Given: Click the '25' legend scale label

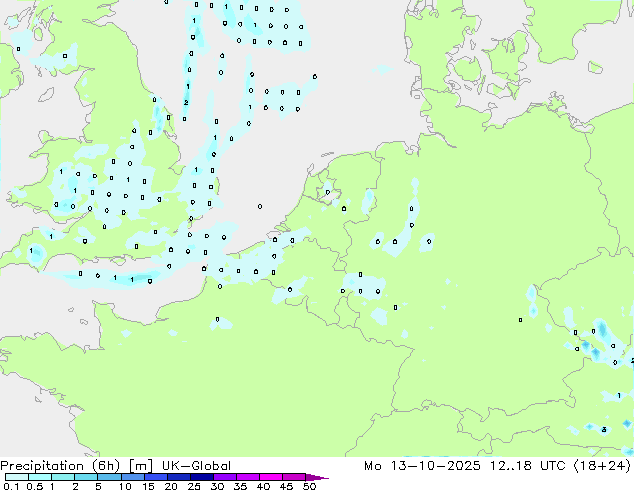Looking at the screenshot, I should 194,486.
